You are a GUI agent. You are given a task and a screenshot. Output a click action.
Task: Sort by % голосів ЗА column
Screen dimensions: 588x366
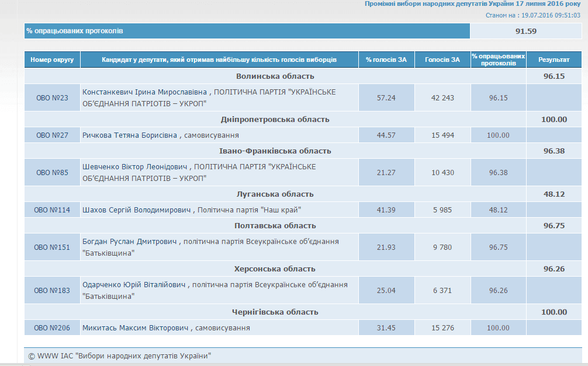coord(386,59)
